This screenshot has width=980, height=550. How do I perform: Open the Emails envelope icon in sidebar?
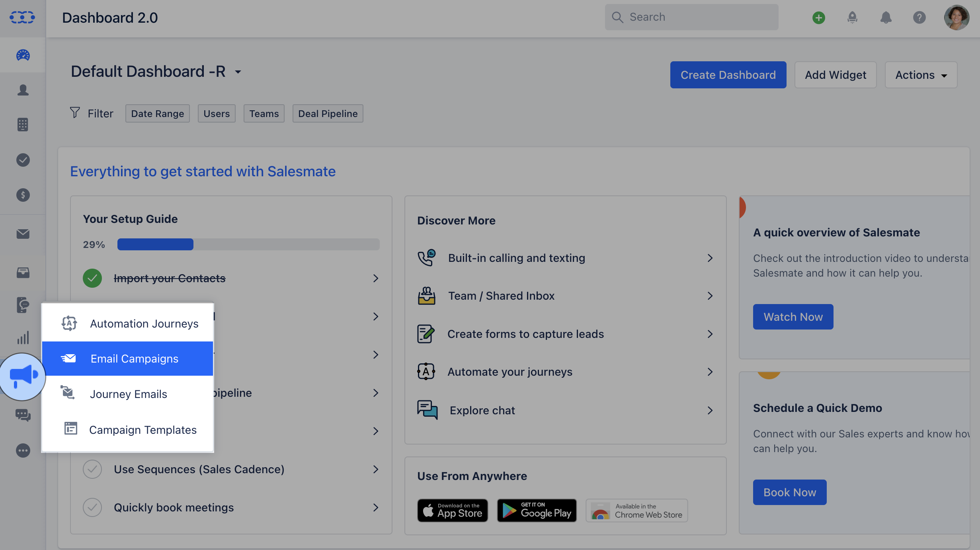coord(23,234)
